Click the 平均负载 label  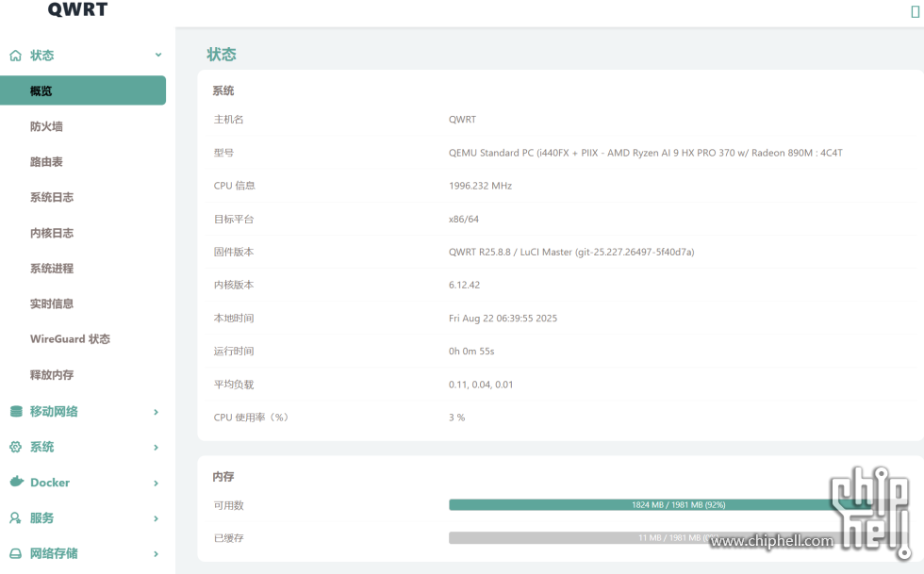234,385
